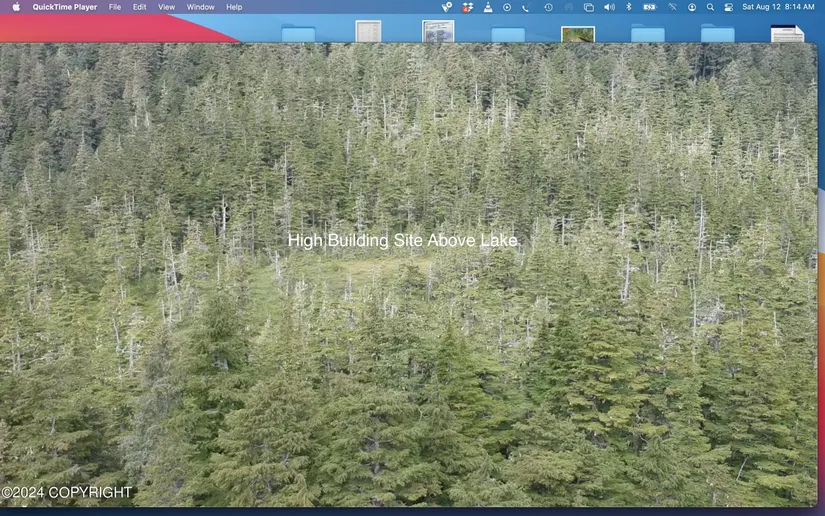The width and height of the screenshot is (825, 516).
Task: Click the battery status icon
Action: (x=650, y=7)
